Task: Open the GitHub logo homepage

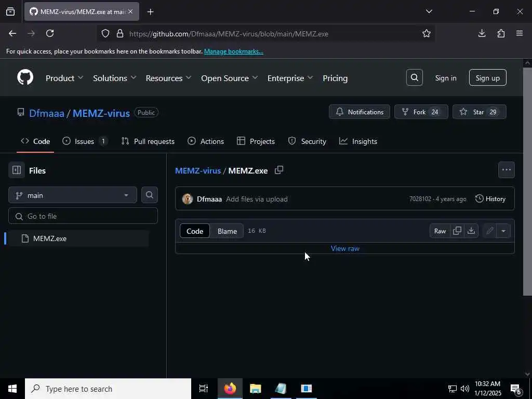Action: (x=25, y=78)
